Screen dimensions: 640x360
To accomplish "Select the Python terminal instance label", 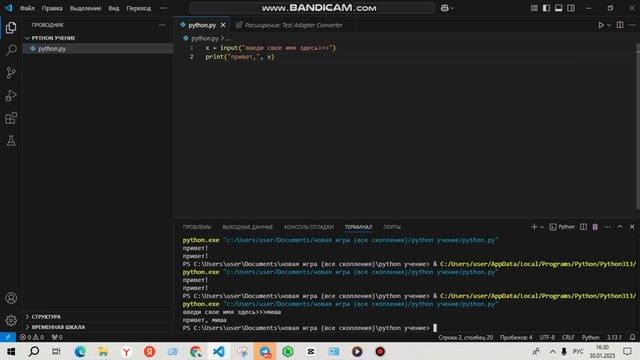I will click(x=562, y=227).
